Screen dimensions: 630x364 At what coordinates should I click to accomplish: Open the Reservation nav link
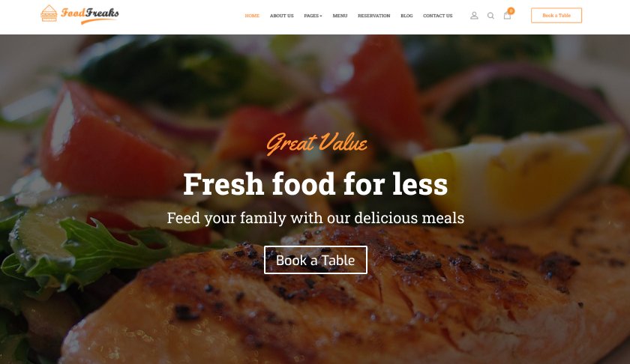pyautogui.click(x=373, y=16)
